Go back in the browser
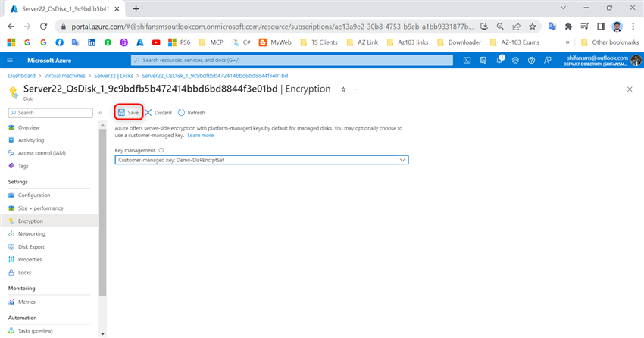644x338 pixels. point(11,27)
